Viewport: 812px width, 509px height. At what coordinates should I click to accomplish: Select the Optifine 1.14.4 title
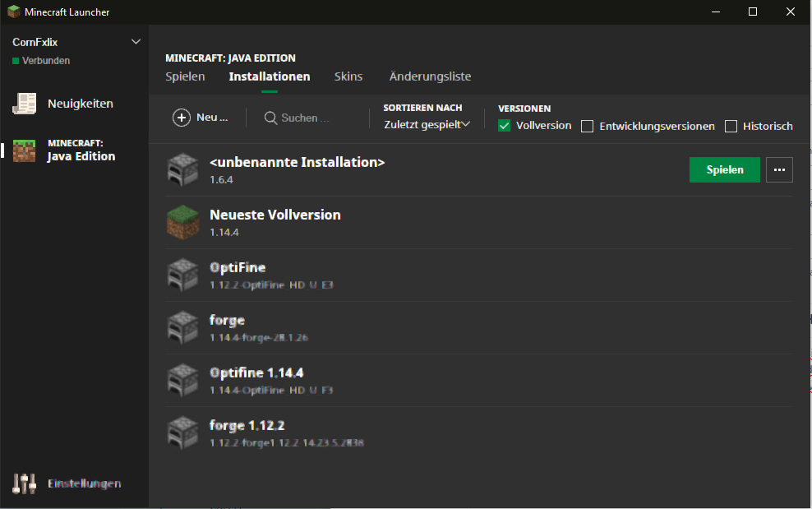click(256, 373)
